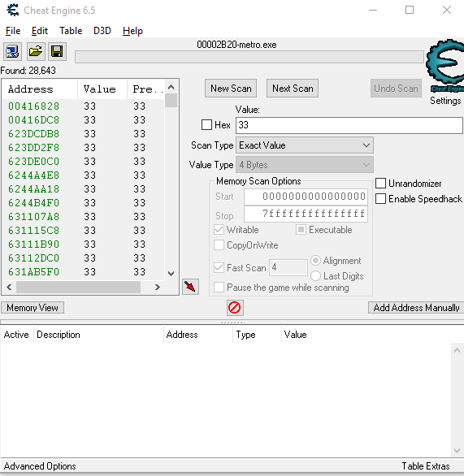Screen dimensions: 464x476
Task: Toggle the Unrandomizer checkbox
Action: click(380, 184)
